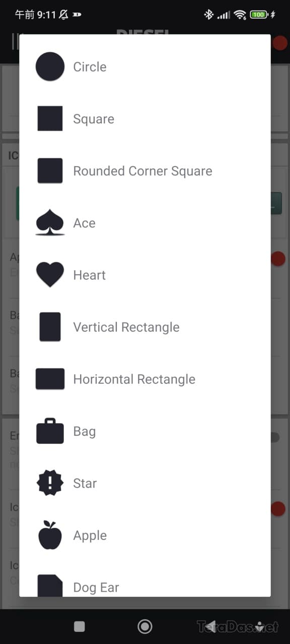Select the Circle shape icon

pos(50,67)
